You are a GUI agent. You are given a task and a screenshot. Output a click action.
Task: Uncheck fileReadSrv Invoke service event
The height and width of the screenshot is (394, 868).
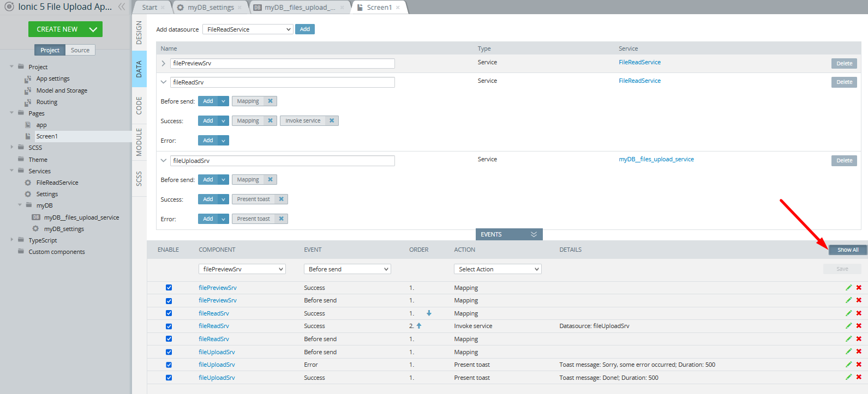169,326
